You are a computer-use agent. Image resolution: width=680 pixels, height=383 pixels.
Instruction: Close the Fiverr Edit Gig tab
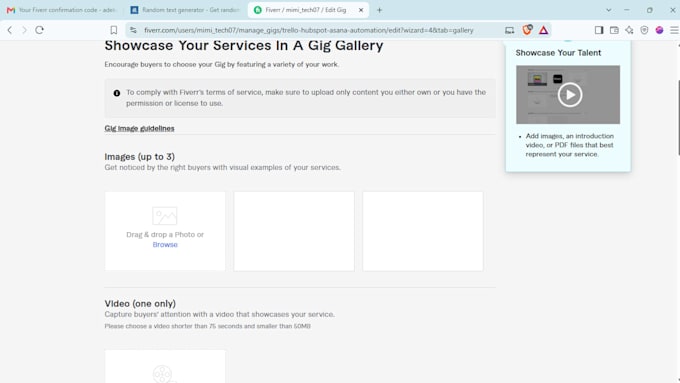pos(361,10)
